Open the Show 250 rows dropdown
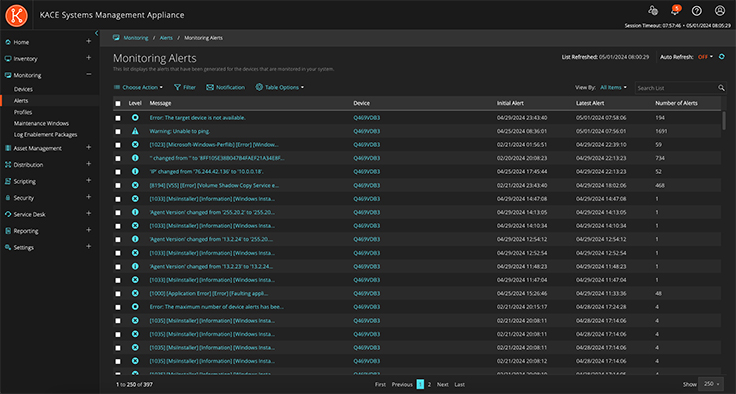The height and width of the screenshot is (394, 736). click(x=711, y=384)
